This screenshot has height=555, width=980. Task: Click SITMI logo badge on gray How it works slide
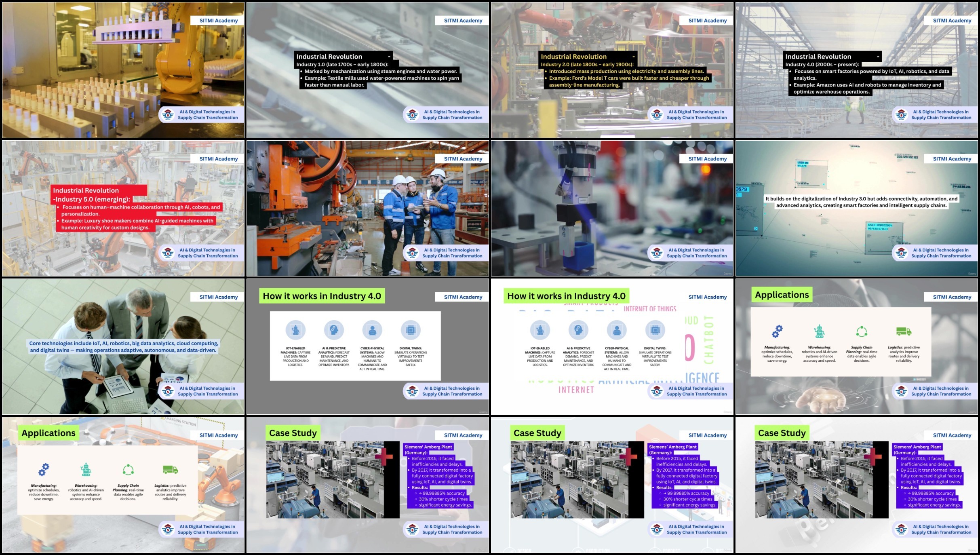tap(412, 391)
